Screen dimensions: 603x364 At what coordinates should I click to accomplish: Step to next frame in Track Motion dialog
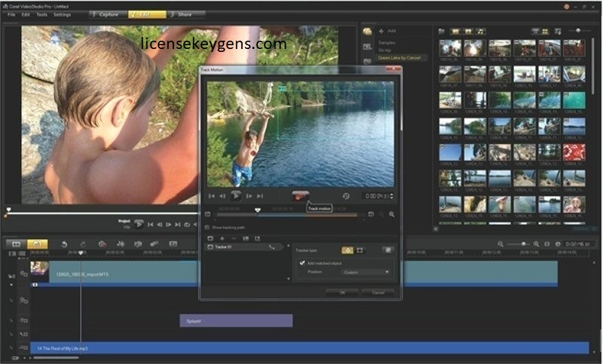click(x=249, y=196)
